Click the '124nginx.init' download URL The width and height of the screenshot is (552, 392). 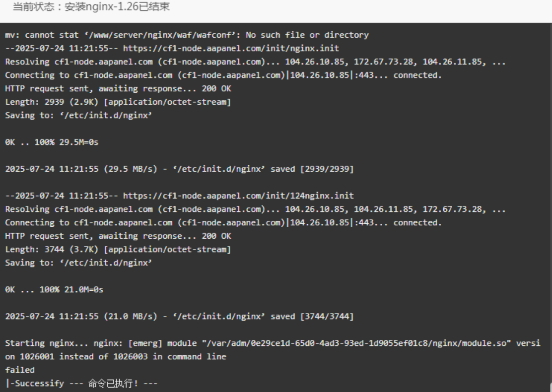pyautogui.click(x=238, y=196)
